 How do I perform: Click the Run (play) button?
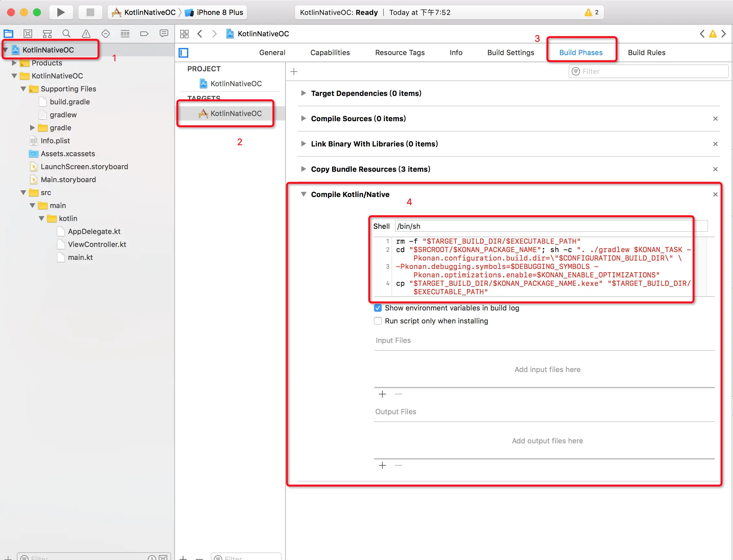coord(61,12)
